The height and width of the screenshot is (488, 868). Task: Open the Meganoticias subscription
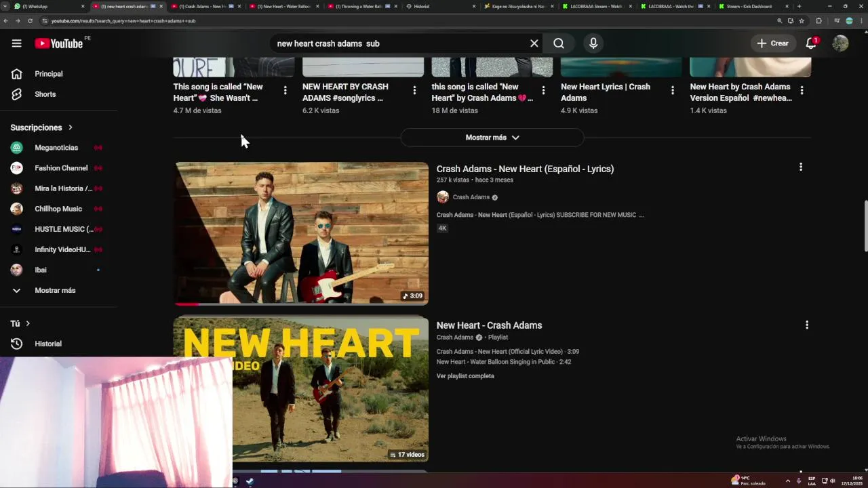tap(58, 148)
